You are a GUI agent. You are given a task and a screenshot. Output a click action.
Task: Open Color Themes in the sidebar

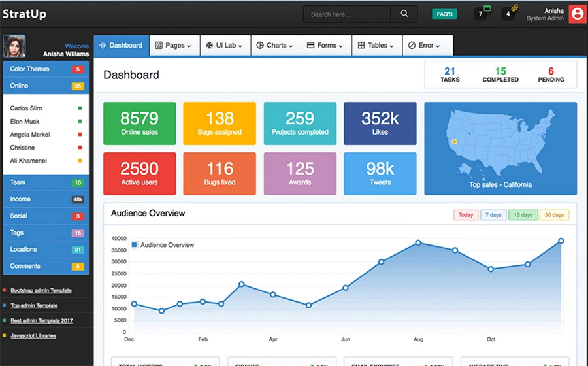coord(46,69)
